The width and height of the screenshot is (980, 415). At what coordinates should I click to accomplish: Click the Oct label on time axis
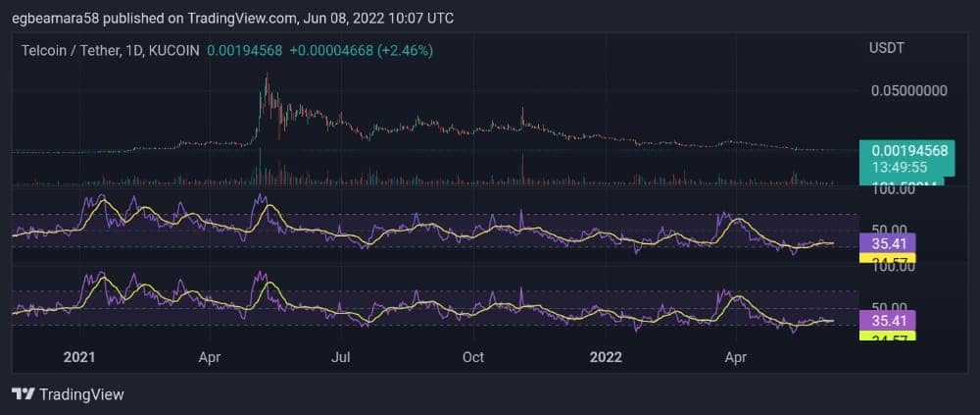pos(475,358)
